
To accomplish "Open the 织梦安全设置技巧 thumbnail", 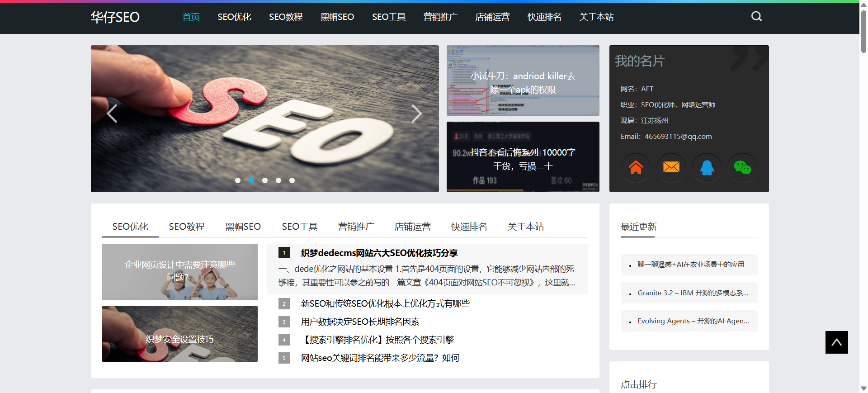I will 179,334.
